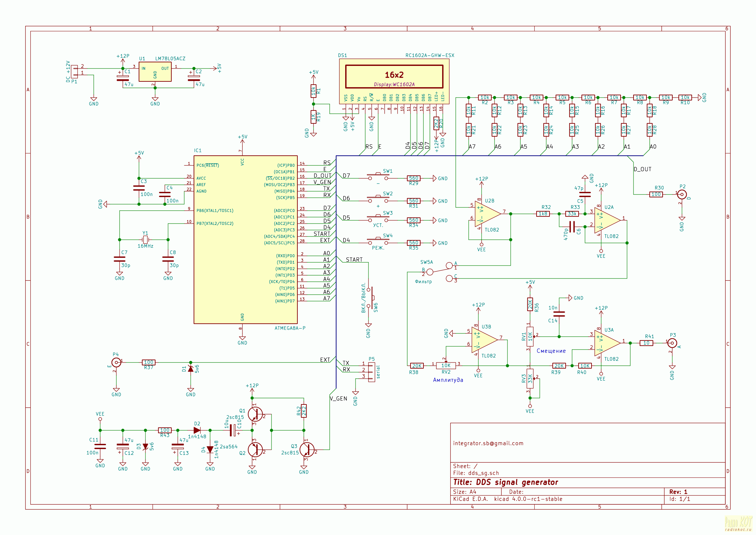Viewport: 756px width, 535px height.
Task: Select trimmer potentiometer RV3 33K
Action: pyautogui.click(x=530, y=379)
